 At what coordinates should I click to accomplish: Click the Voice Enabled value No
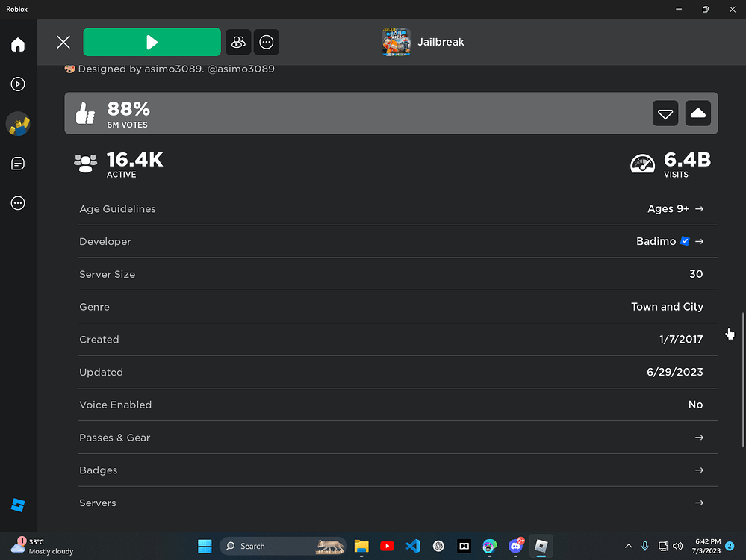click(695, 405)
